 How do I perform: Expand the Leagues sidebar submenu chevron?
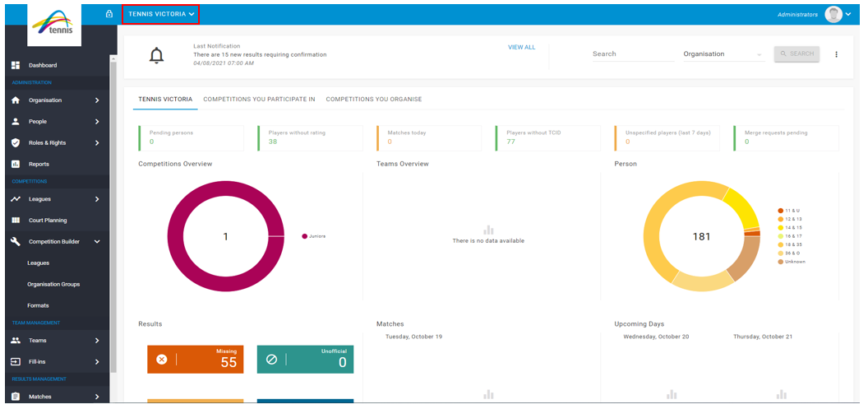tap(97, 199)
